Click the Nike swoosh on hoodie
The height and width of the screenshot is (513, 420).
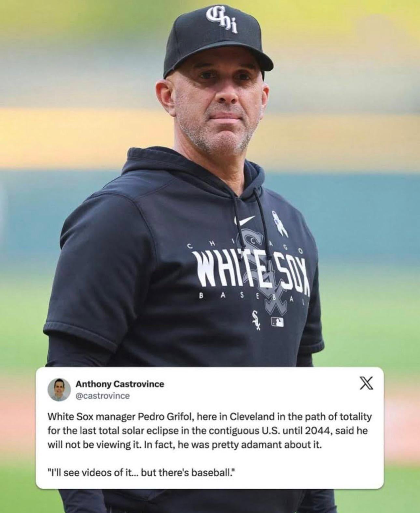pyautogui.click(x=245, y=221)
